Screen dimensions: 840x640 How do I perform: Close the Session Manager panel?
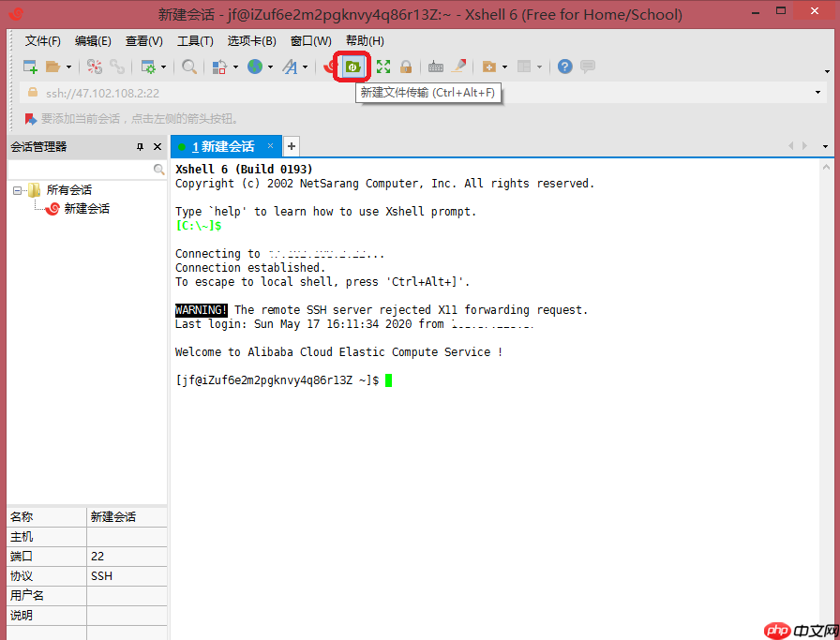coord(157,147)
